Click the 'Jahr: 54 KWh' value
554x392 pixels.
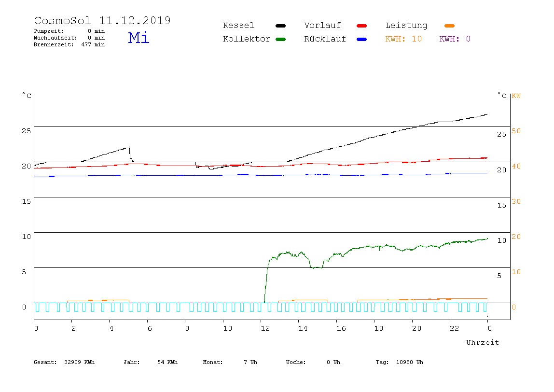pos(151,362)
